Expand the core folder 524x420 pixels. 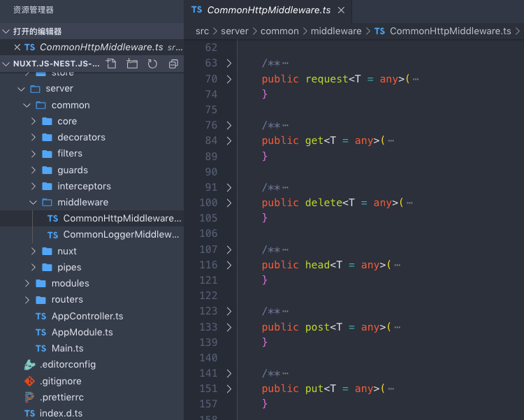(33, 121)
